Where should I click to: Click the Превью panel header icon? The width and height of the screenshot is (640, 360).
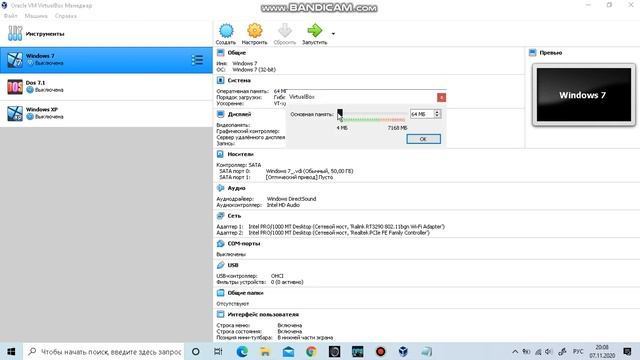(x=533, y=53)
